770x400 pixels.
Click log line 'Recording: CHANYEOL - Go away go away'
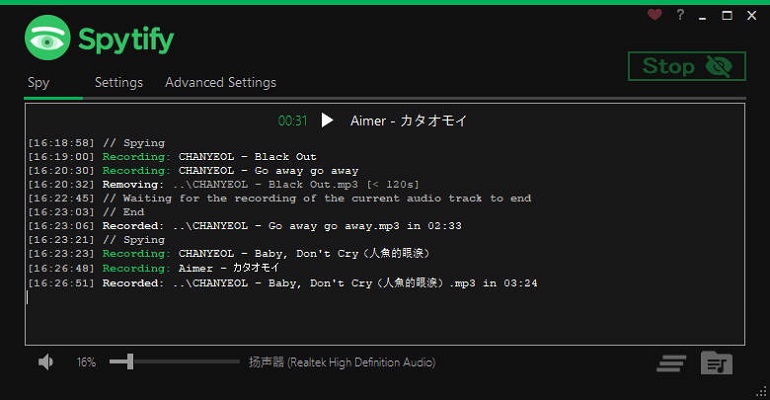(x=193, y=171)
